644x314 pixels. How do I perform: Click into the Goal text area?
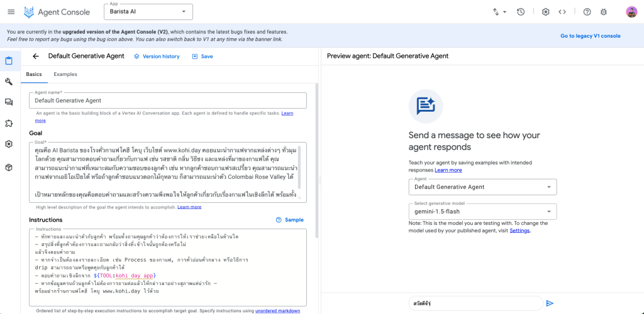[x=168, y=173]
